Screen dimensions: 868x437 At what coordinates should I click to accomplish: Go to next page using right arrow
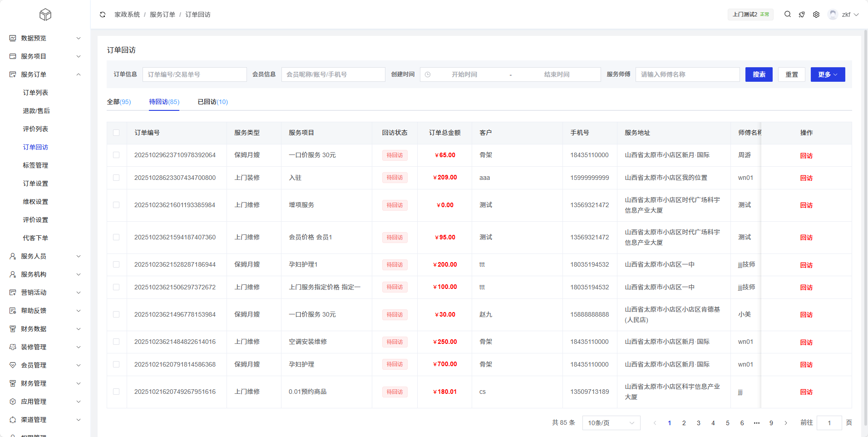786,423
